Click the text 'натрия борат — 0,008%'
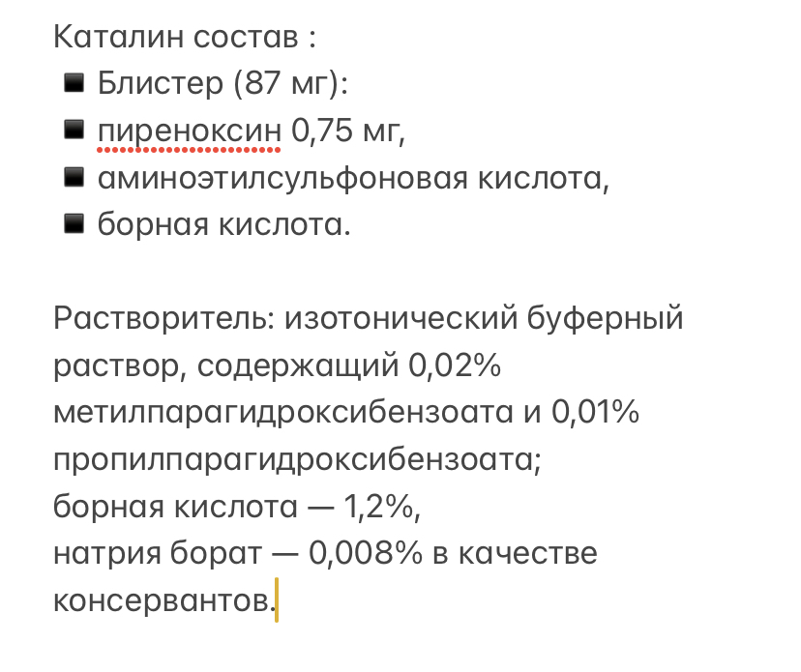Screen dimensions: 801x672 tap(238, 553)
